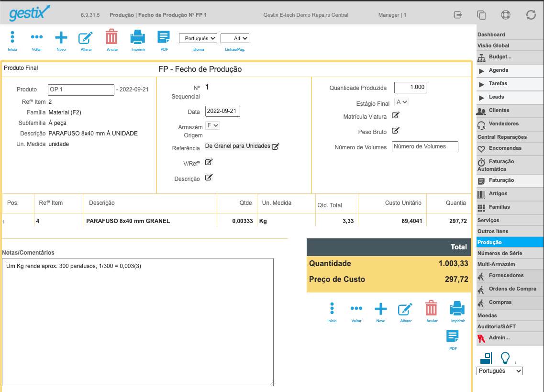Open Estágio Final dropdown
The height and width of the screenshot is (392, 544).
pyautogui.click(x=402, y=102)
